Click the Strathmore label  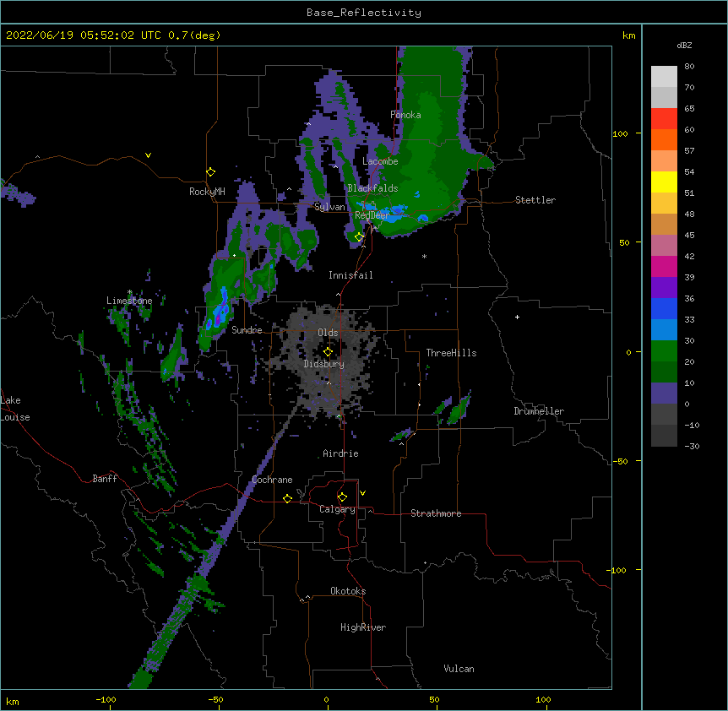[x=436, y=513]
